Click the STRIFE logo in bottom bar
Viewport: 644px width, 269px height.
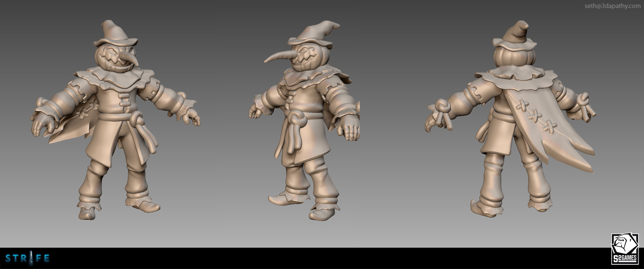click(28, 258)
